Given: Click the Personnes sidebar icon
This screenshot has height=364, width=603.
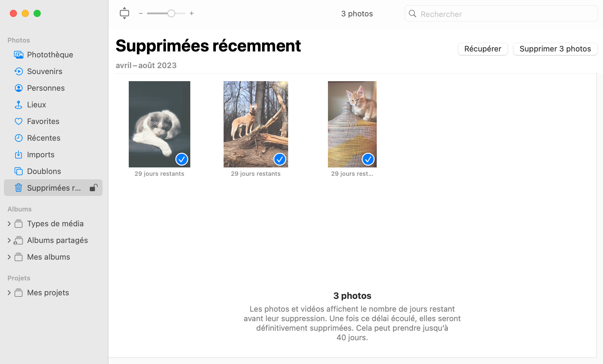Looking at the screenshot, I should (18, 88).
